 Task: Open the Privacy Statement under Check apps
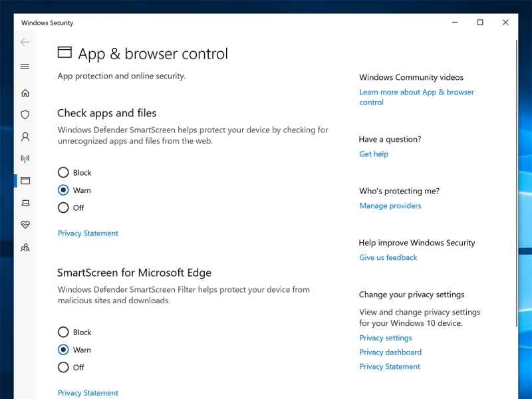point(87,233)
